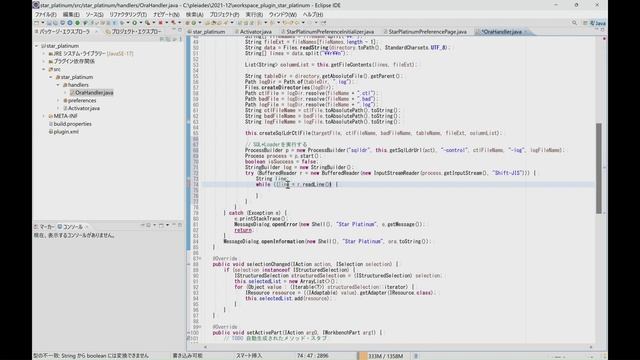Switch to the マーカー tab
The image size is (640, 360).
point(44,227)
